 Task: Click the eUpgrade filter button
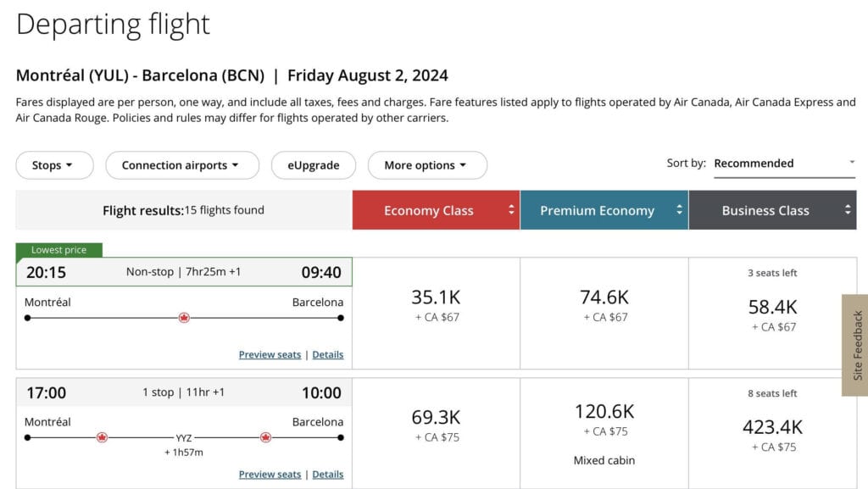[314, 165]
